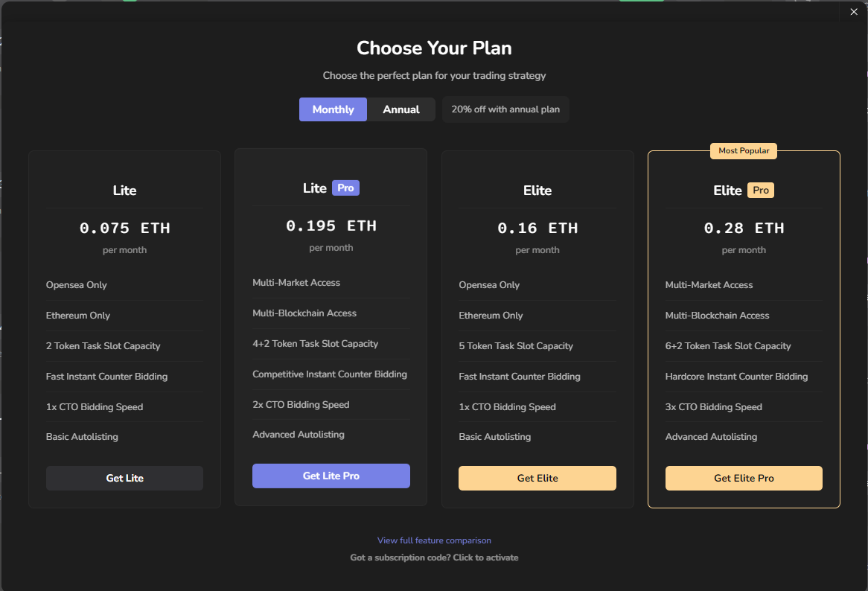
Task: Click the 20% off annual plan badge
Action: (505, 109)
